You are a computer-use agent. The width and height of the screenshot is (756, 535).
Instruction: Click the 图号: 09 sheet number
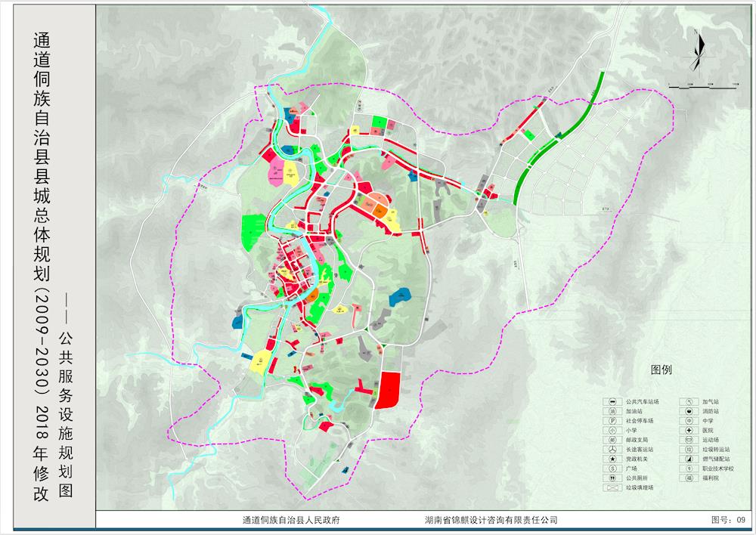tap(728, 521)
